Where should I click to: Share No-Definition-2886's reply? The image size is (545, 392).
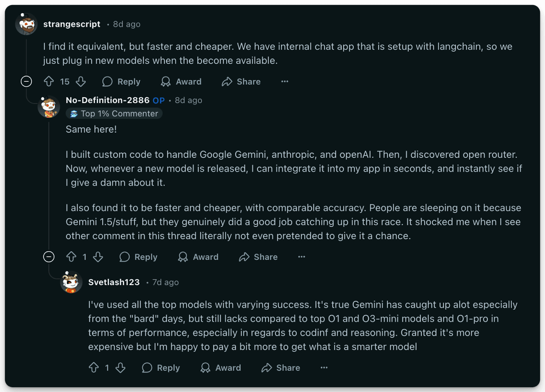[258, 257]
